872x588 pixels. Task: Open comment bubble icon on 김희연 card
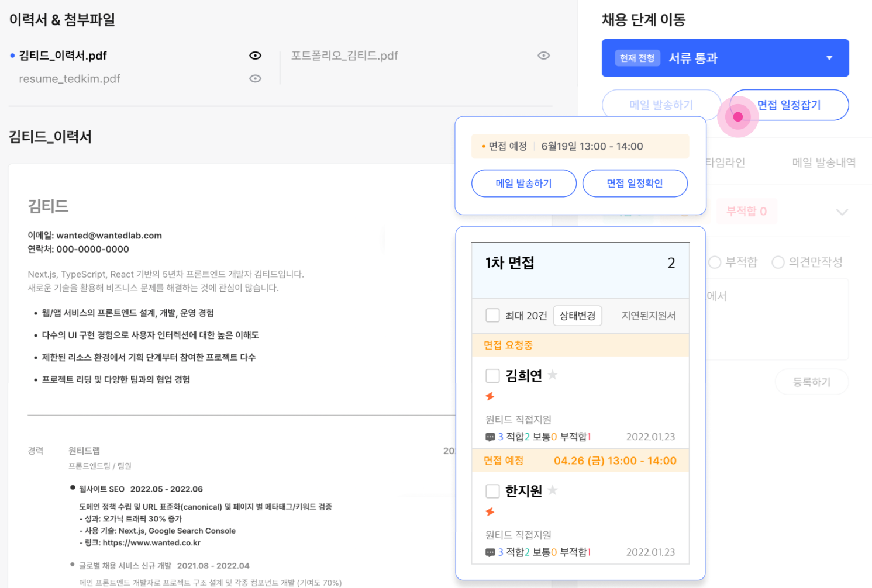(x=490, y=437)
